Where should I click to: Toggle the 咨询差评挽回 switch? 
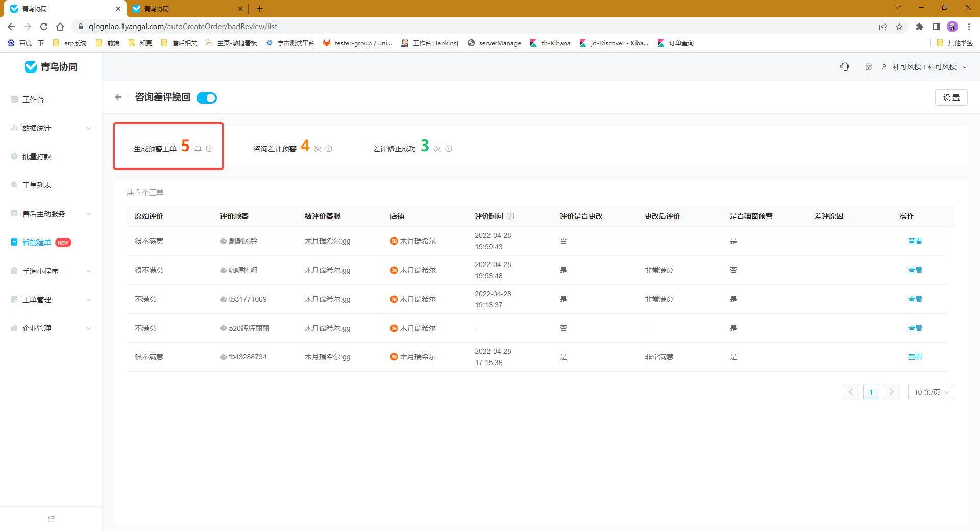[x=207, y=98]
